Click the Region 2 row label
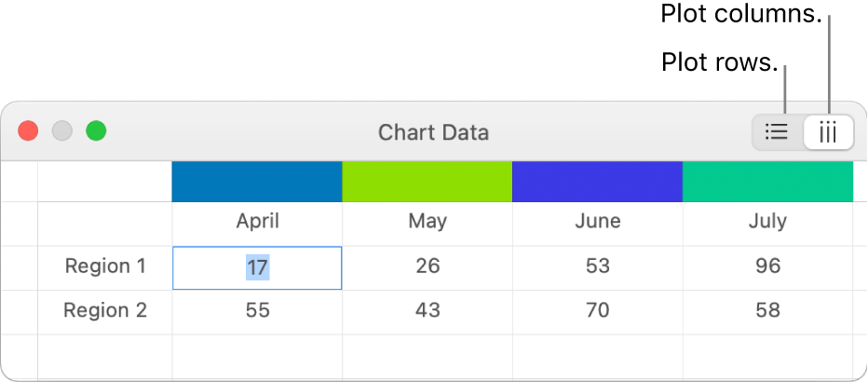Screen dimensions: 868x382 point(105,310)
